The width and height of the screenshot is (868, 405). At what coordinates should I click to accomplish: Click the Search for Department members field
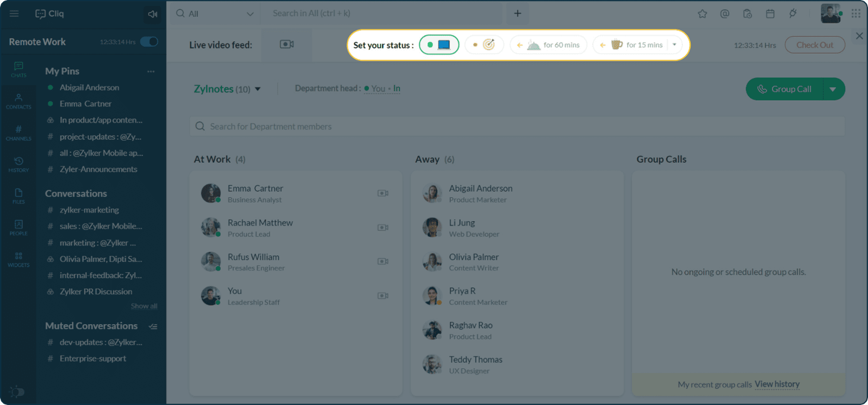[x=516, y=126]
